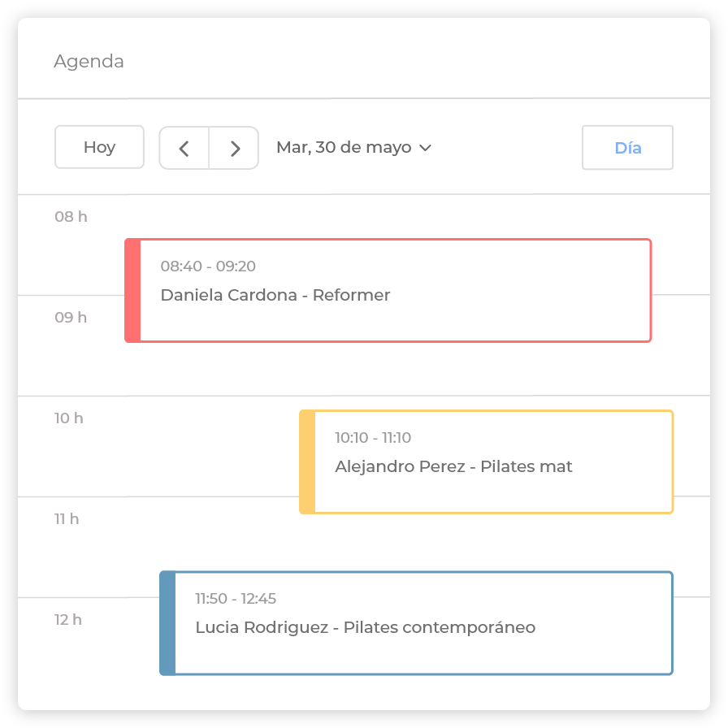Go to the previous day arrow
Screen dimensions: 728x728
(184, 148)
